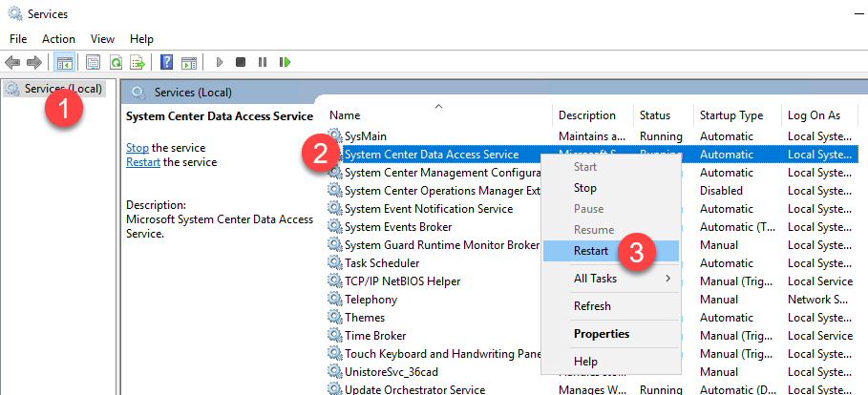This screenshot has width=868, height=395.
Task: Toggle the Show/Hide Action Pane icon
Action: point(189,62)
